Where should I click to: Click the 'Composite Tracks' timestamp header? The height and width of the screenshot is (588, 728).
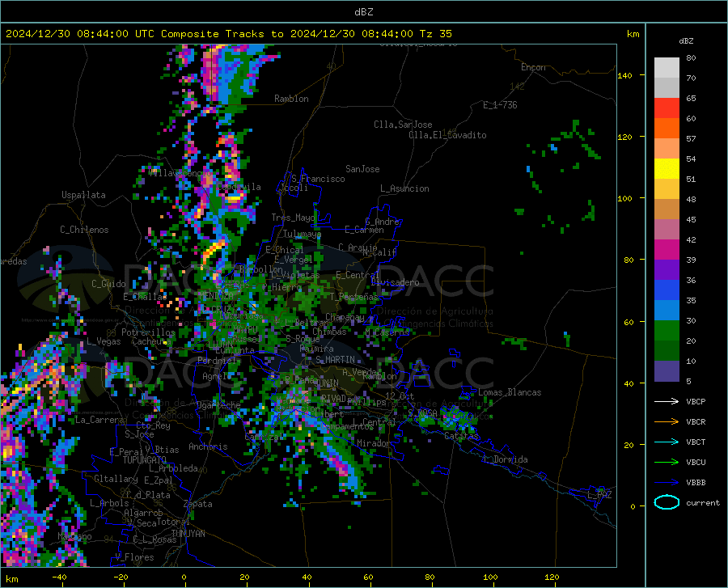pyautogui.click(x=228, y=34)
